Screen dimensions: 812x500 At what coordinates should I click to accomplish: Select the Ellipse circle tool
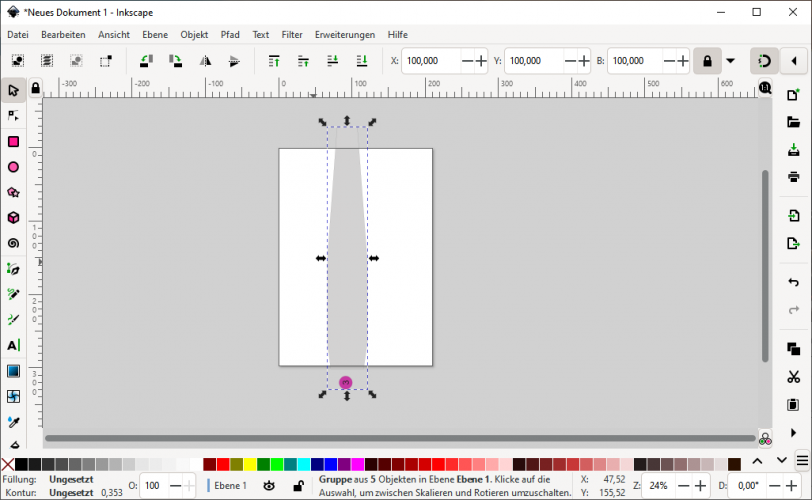pyautogui.click(x=13, y=167)
